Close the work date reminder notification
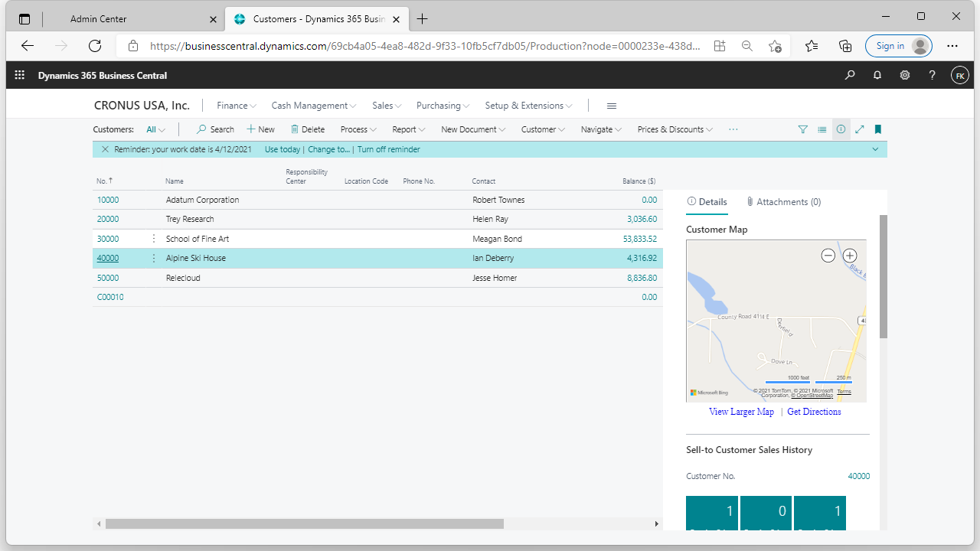980x551 pixels. click(x=105, y=149)
